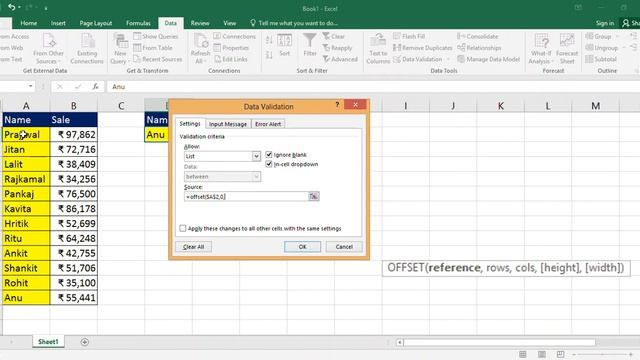The height and width of the screenshot is (360, 640).
Task: Click the Refresh All icon
Action: [200, 49]
